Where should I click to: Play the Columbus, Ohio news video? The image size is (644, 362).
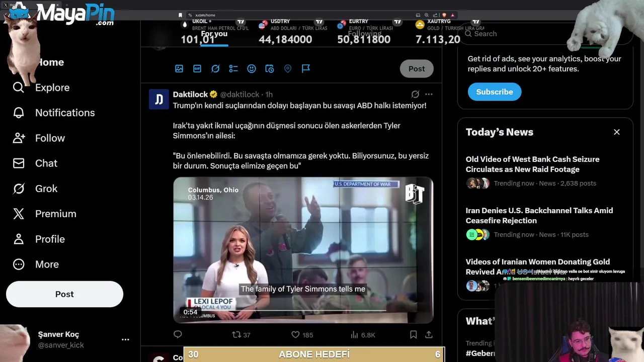pos(303,250)
